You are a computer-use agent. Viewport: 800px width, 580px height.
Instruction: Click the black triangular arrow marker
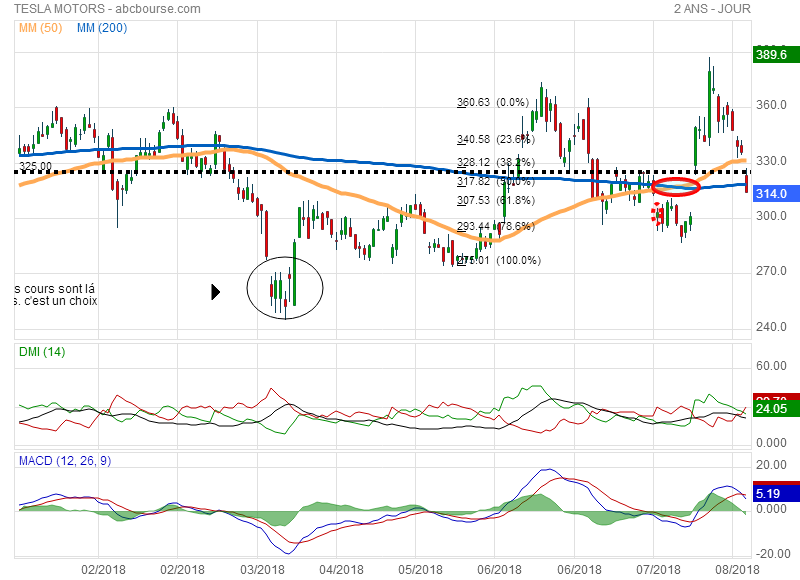tap(216, 292)
